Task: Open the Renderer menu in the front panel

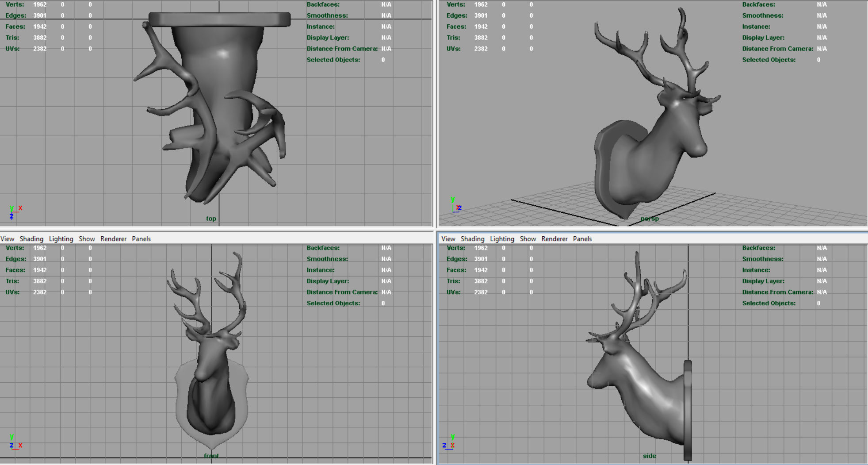Action: click(113, 239)
